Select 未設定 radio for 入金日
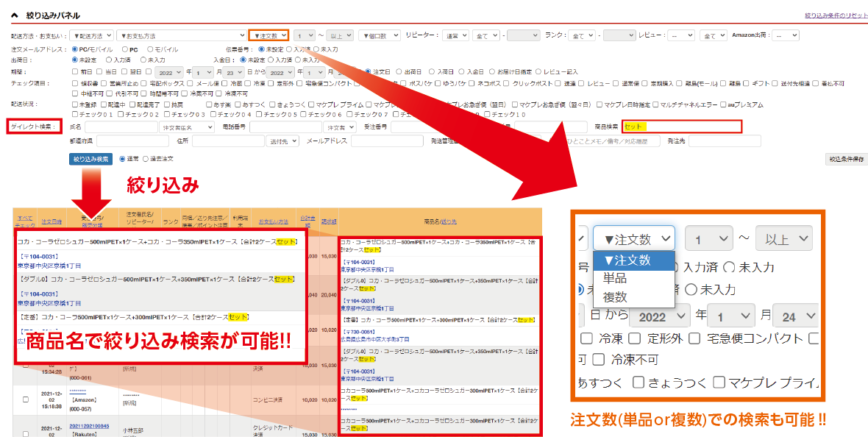The image size is (868, 437). (x=243, y=60)
